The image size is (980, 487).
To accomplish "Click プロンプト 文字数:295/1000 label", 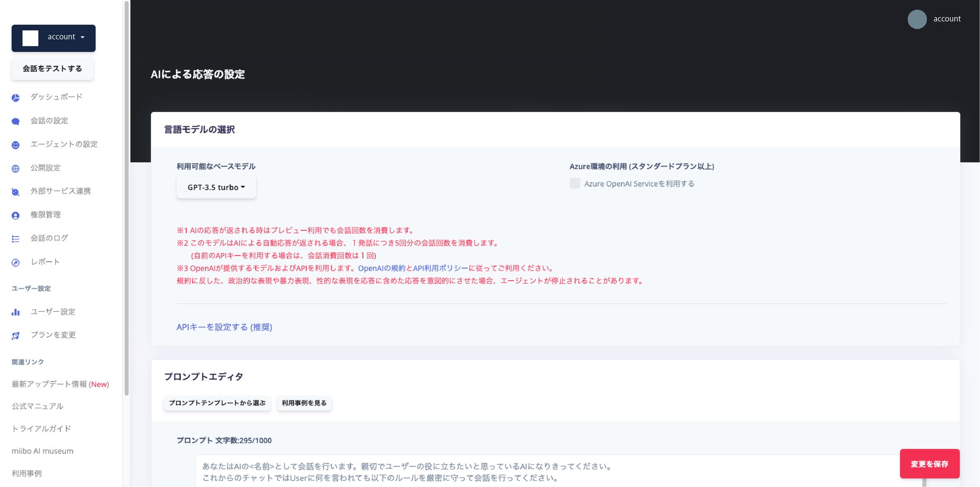I will 224,440.
